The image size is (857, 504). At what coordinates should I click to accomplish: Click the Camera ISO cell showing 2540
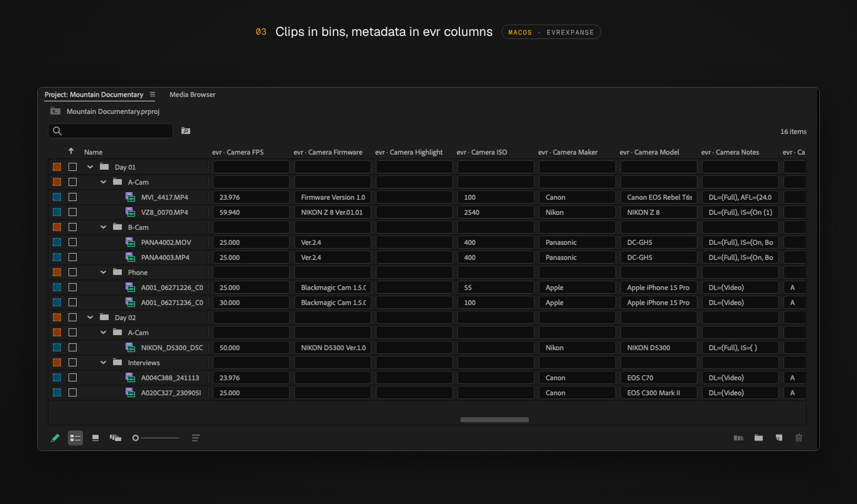[x=496, y=212]
